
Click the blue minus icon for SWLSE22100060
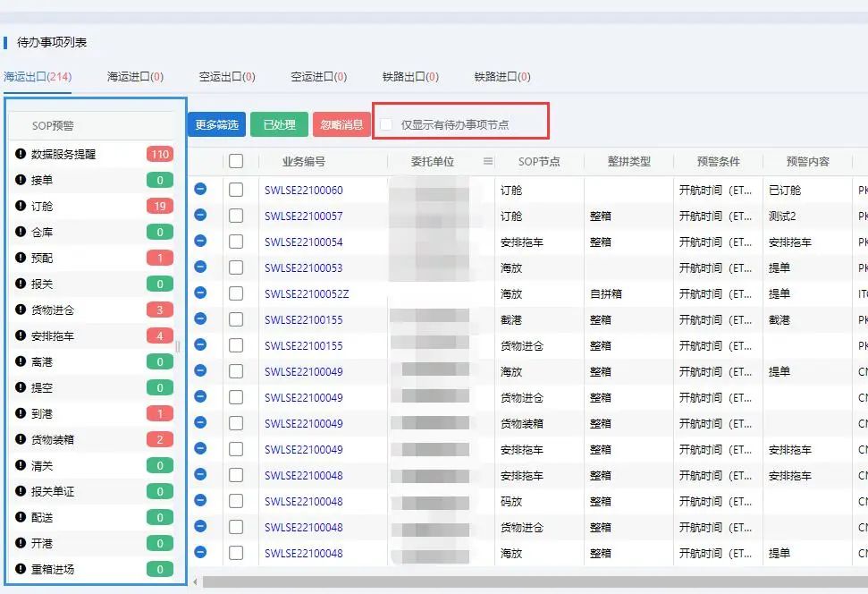pos(200,190)
